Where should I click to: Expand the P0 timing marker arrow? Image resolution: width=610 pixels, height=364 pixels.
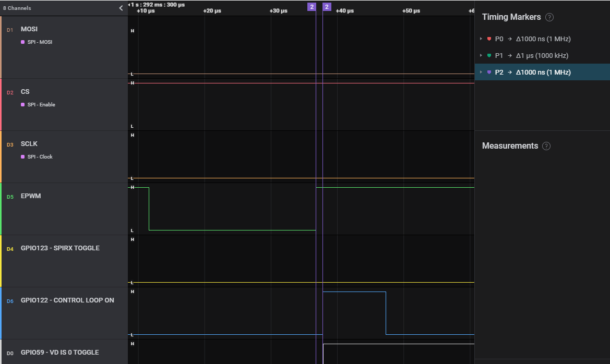tap(481, 39)
